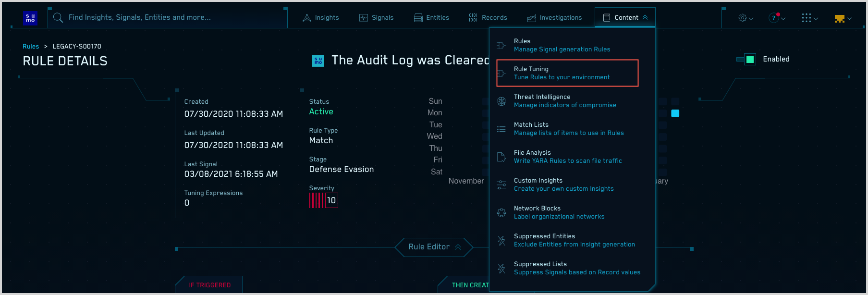The height and width of the screenshot is (295, 868).
Task: Click the search magnifier icon
Action: coord(58,18)
